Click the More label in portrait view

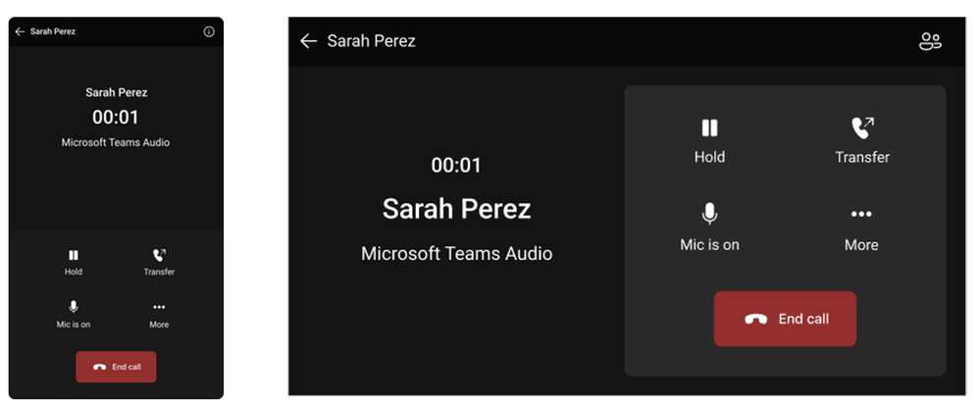pyautogui.click(x=159, y=325)
